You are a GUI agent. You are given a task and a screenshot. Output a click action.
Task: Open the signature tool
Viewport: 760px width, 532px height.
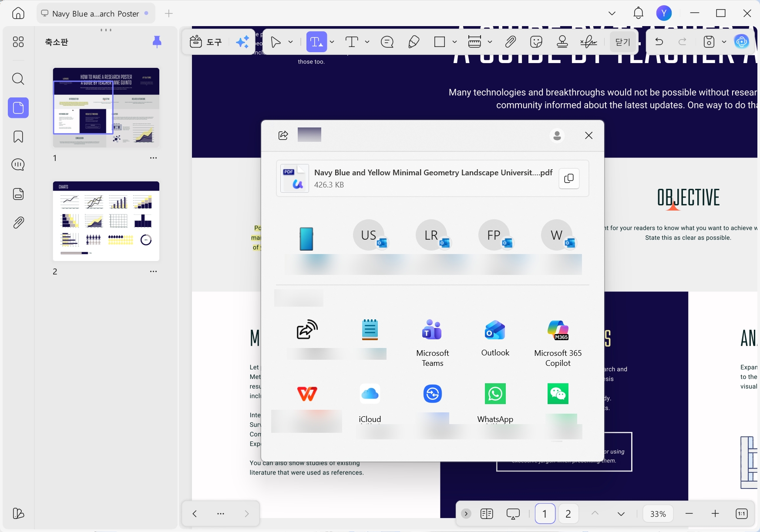(588, 42)
